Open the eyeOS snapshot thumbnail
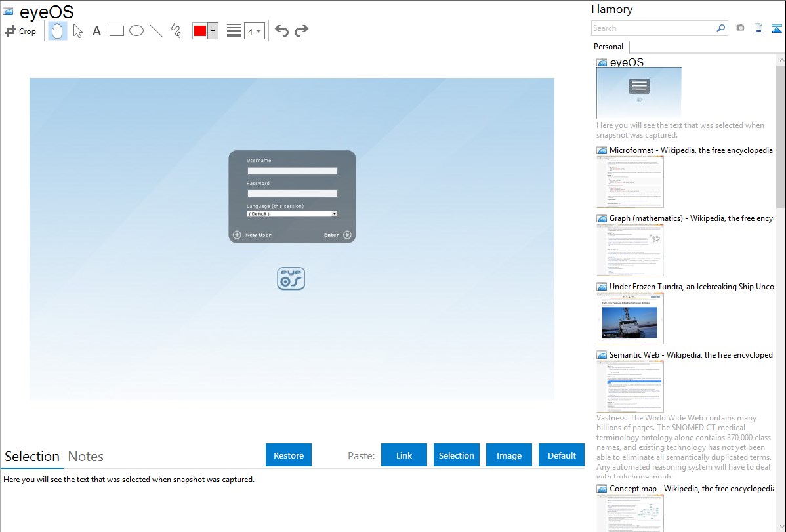 639,92
